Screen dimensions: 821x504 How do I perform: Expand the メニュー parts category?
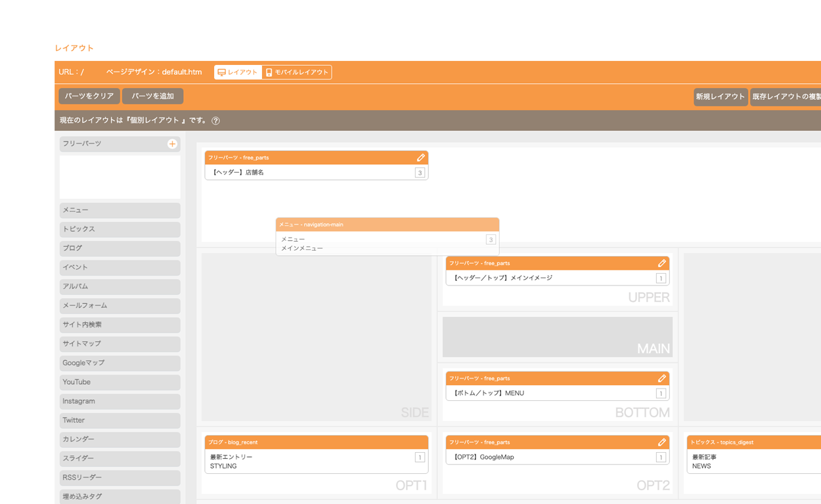120,210
